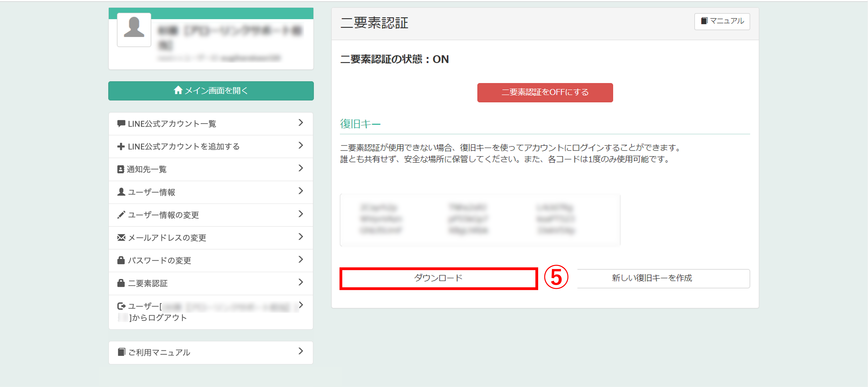
Task: Click the envelope icon for メールアドレスの変更
Action: click(x=121, y=238)
